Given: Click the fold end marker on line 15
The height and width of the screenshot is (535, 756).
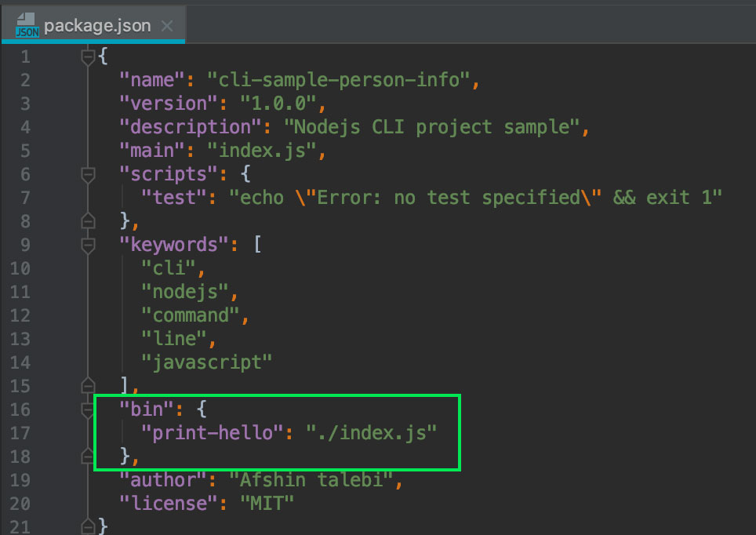Looking at the screenshot, I should pos(88,385).
